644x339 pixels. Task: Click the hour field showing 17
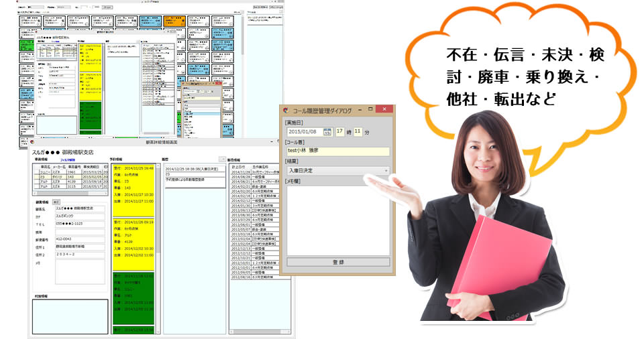(339, 131)
